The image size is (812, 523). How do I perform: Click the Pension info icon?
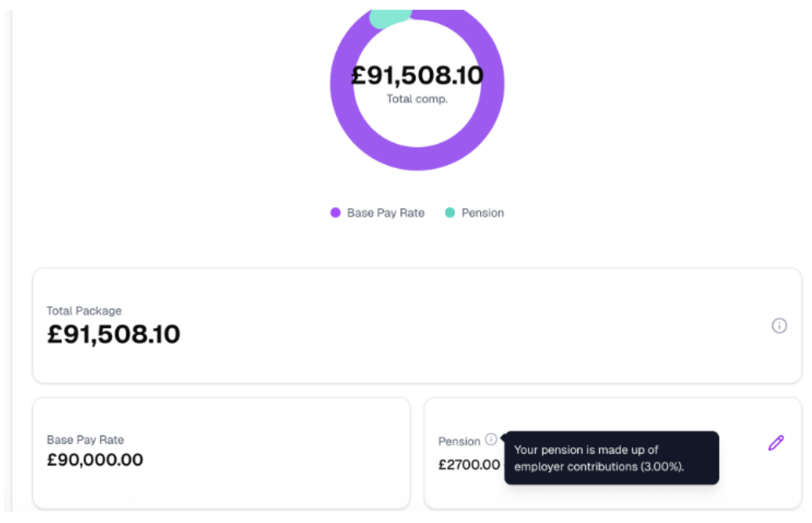(x=491, y=440)
